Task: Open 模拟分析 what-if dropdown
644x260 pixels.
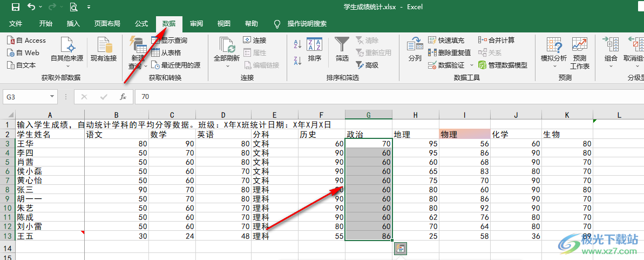Action: (x=554, y=52)
